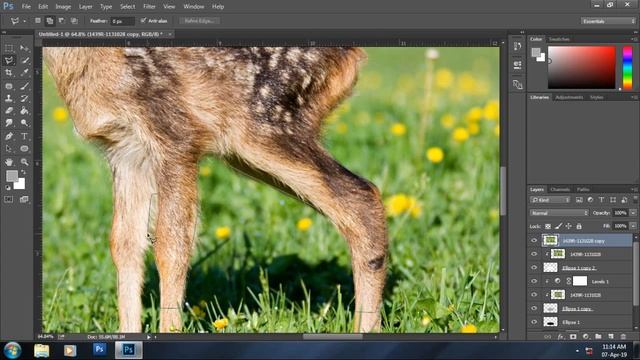Image resolution: width=640 pixels, height=360 pixels.
Task: Pick a color in the red color field
Action: (x=581, y=67)
